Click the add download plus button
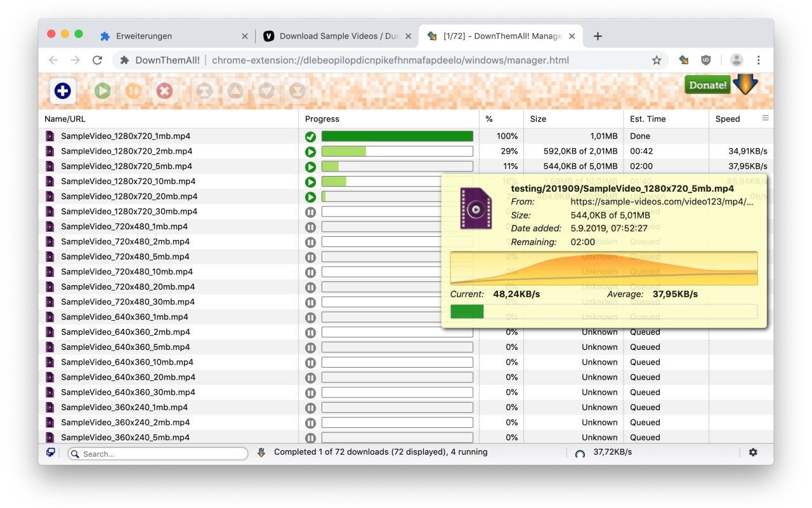Screen dimensions: 812x508 click(x=63, y=91)
